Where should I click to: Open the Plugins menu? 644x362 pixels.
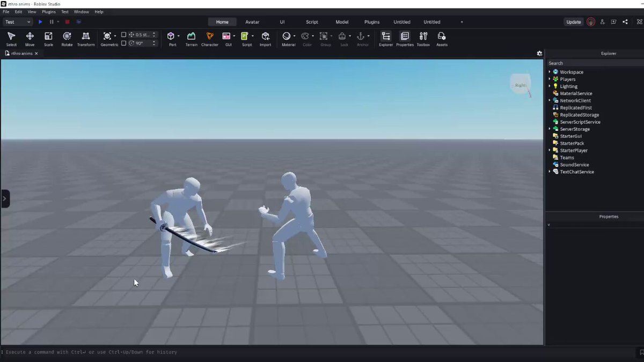(x=48, y=11)
